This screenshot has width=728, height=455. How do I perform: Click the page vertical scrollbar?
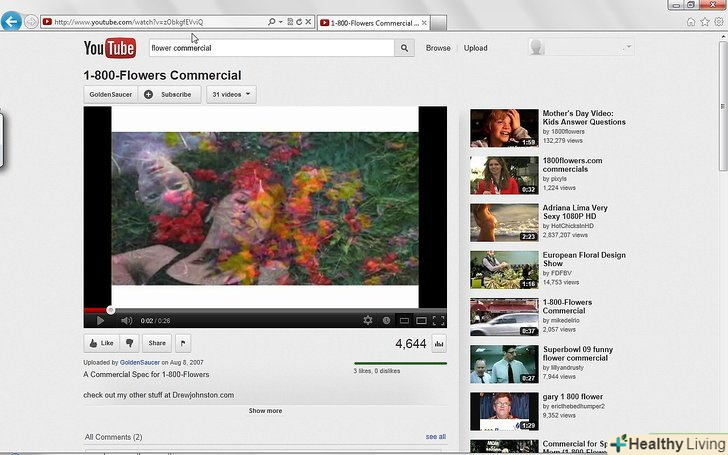[x=722, y=105]
